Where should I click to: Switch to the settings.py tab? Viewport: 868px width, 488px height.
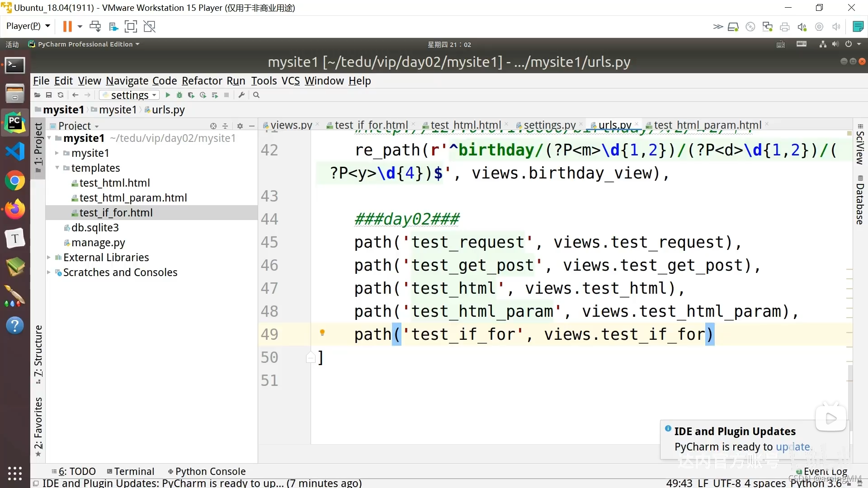548,125
